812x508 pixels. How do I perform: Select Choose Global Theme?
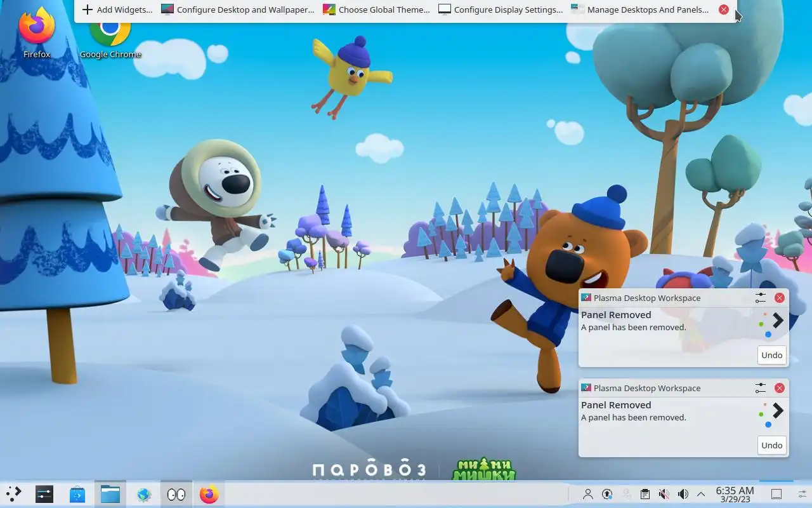[x=376, y=10]
